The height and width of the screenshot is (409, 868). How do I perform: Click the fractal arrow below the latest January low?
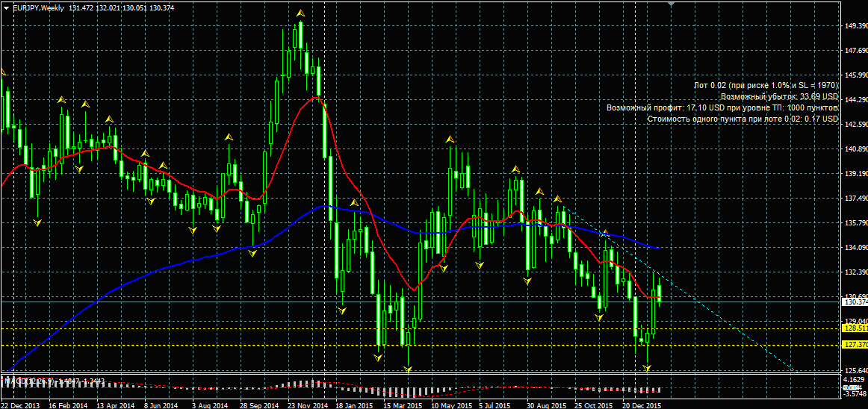pyautogui.click(x=647, y=367)
